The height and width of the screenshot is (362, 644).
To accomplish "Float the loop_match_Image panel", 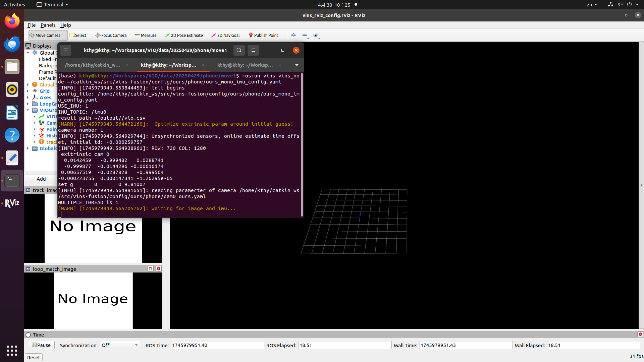I will pyautogui.click(x=151, y=269).
